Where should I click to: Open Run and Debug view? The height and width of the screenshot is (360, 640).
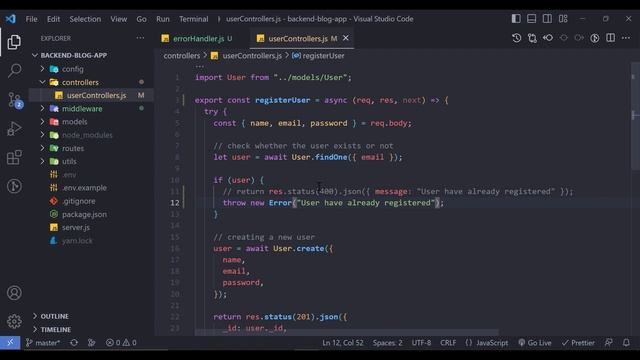[14, 129]
